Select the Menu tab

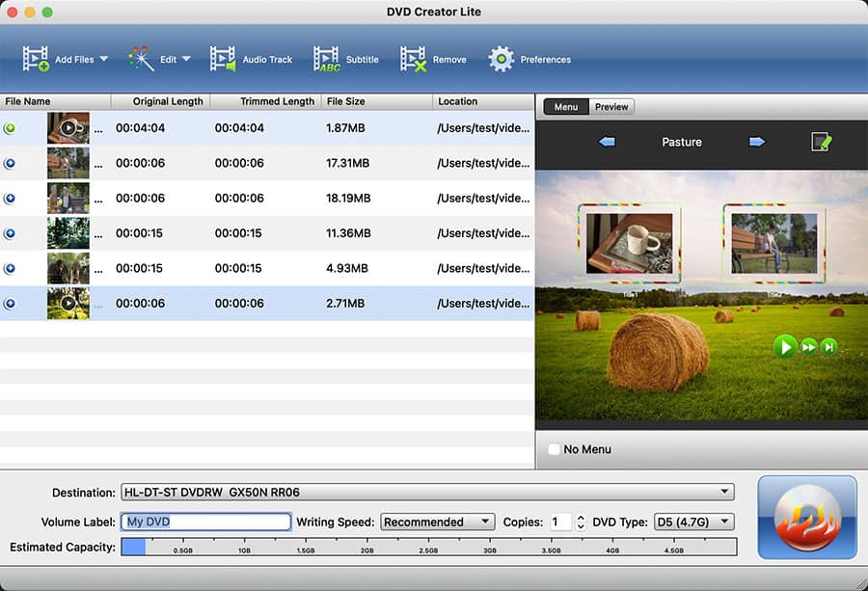click(x=565, y=106)
